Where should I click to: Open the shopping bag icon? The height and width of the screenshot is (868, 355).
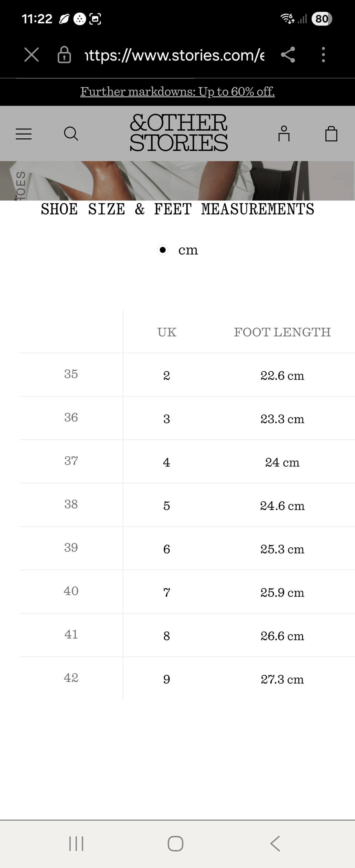(331, 134)
